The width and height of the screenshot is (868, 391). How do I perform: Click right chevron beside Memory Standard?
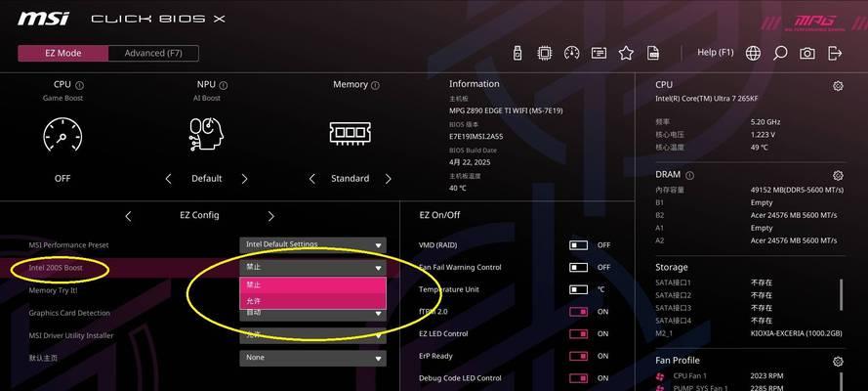click(388, 179)
